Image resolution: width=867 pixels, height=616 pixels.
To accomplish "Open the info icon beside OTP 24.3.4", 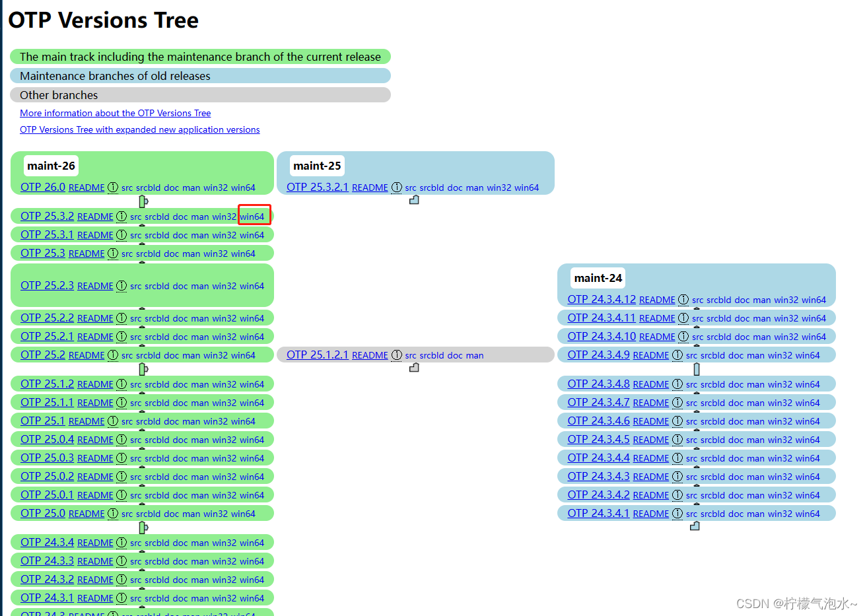I will 121,543.
